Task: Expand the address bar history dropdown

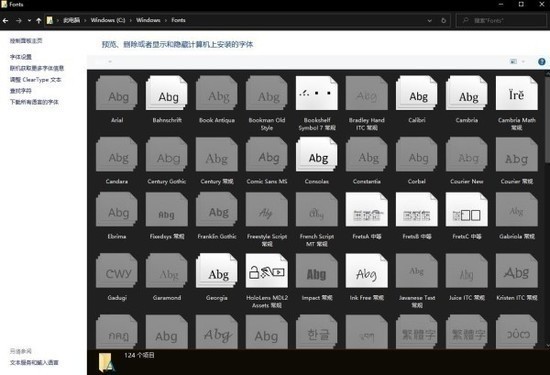Action: pyautogui.click(x=429, y=20)
